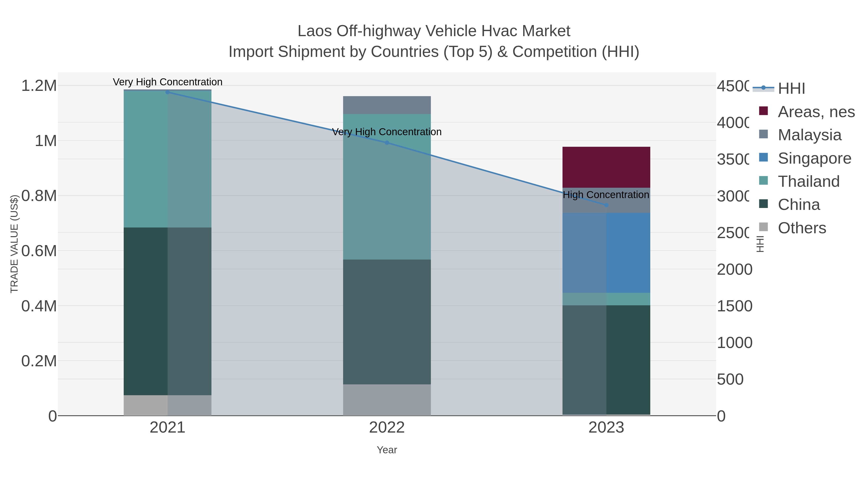Toggle the Others legend entry
Image resolution: width=868 pixels, height=488 pixels.
point(792,228)
